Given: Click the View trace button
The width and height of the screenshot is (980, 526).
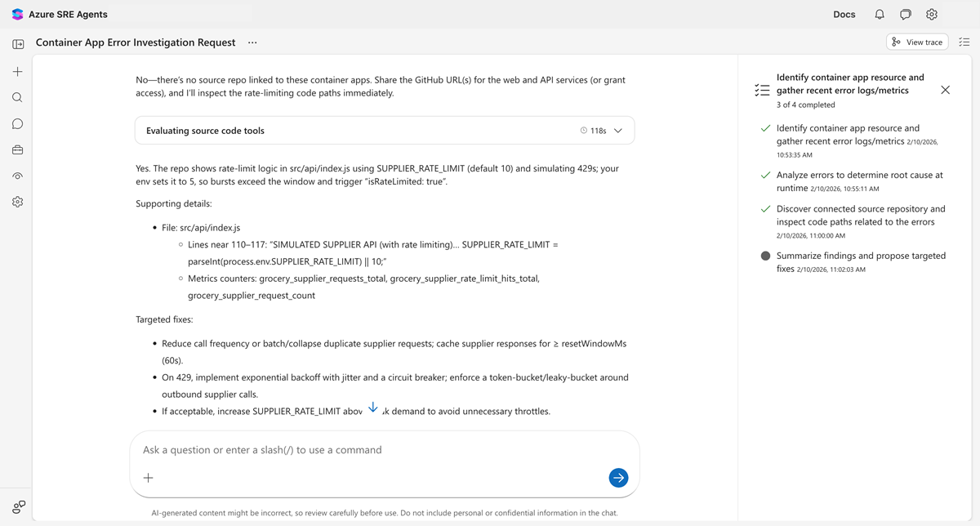Looking at the screenshot, I should pyautogui.click(x=917, y=42).
